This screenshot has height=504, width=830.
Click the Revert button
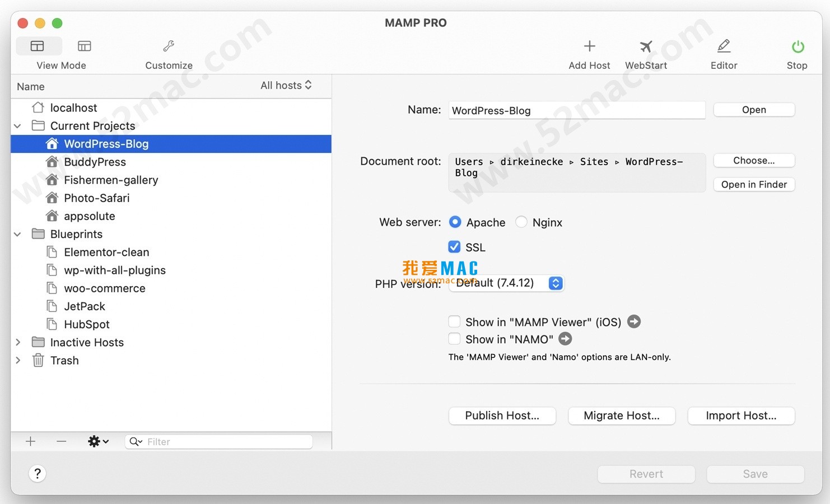[x=646, y=474]
